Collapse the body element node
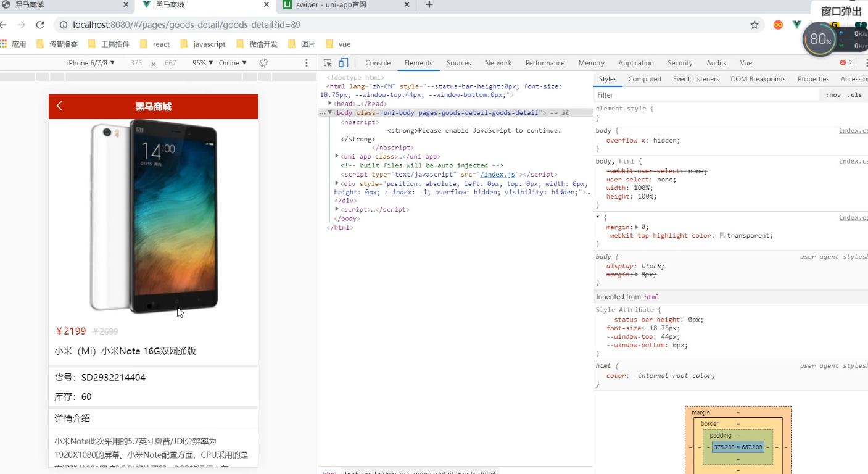The image size is (868, 474). click(x=330, y=113)
